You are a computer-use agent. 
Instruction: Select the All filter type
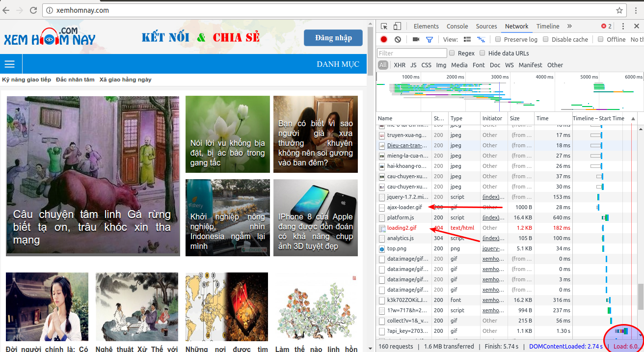(x=383, y=65)
